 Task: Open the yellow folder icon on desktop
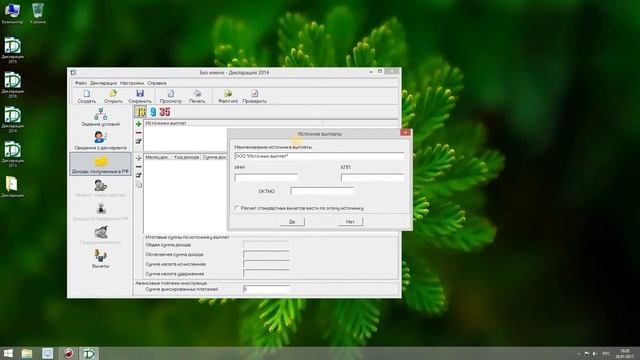pyautogui.click(x=12, y=187)
